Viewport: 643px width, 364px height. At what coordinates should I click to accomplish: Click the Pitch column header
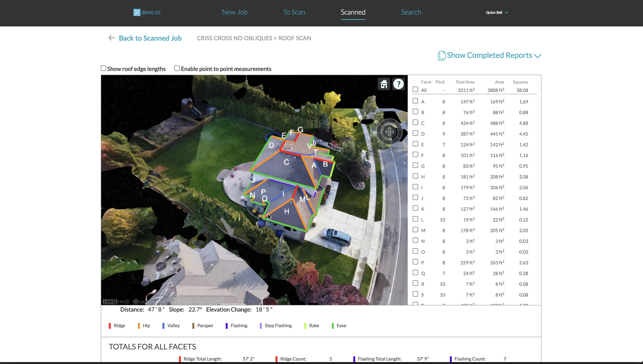click(440, 82)
